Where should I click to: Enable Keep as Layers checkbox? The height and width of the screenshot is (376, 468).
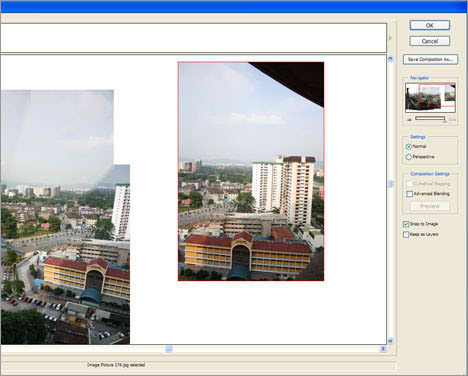[406, 234]
